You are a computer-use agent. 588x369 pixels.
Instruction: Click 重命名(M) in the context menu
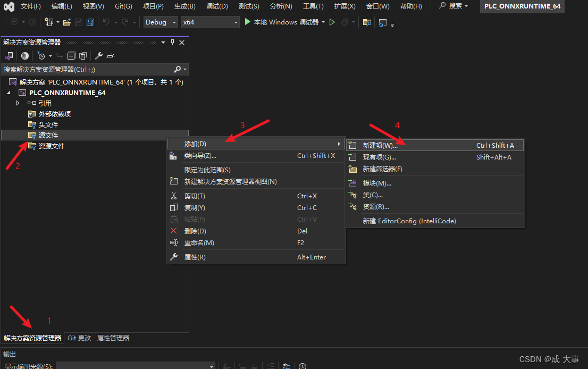tap(199, 243)
